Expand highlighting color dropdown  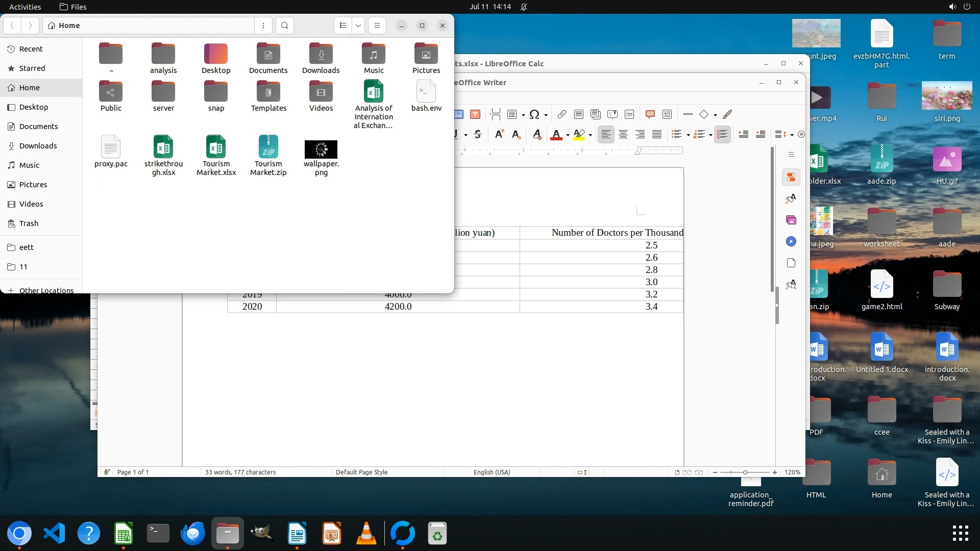coord(590,135)
